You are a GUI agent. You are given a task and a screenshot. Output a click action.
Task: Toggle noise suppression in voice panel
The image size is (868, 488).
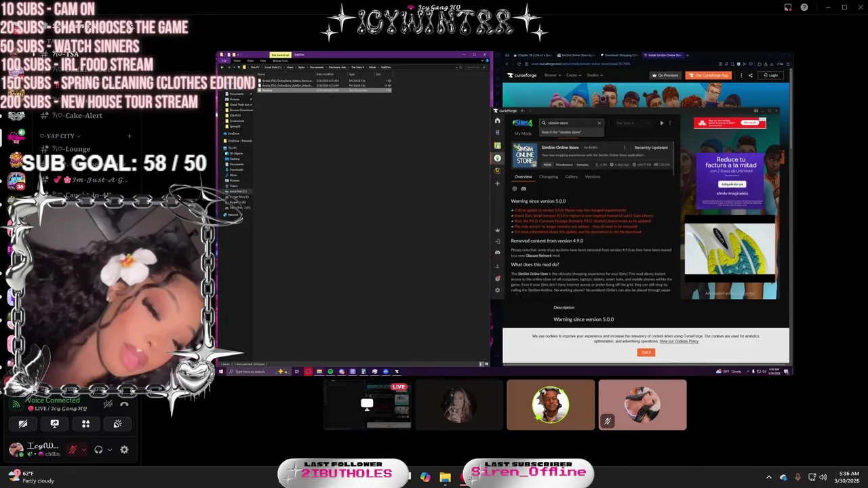pyautogui.click(x=108, y=404)
